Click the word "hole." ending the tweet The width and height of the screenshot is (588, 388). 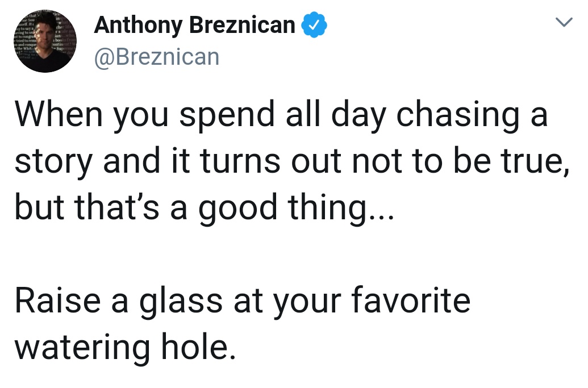pos(199,347)
